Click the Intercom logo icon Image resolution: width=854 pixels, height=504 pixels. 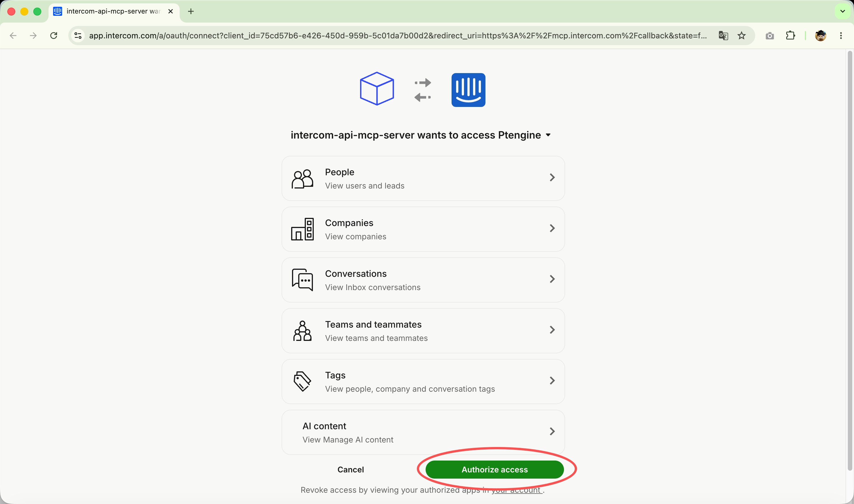tap(468, 90)
